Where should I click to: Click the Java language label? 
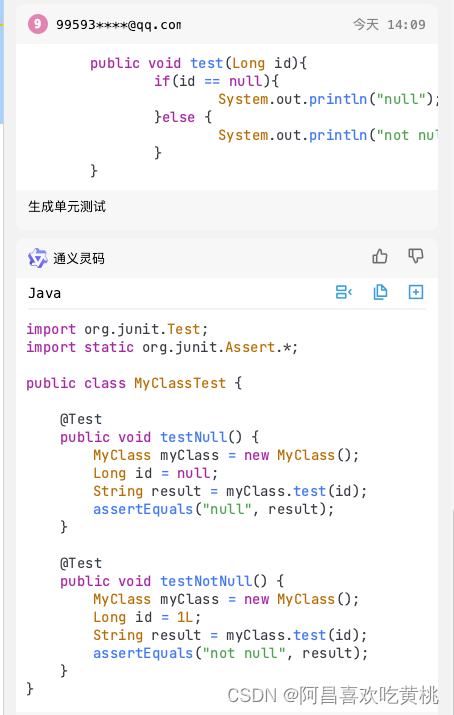point(44,293)
